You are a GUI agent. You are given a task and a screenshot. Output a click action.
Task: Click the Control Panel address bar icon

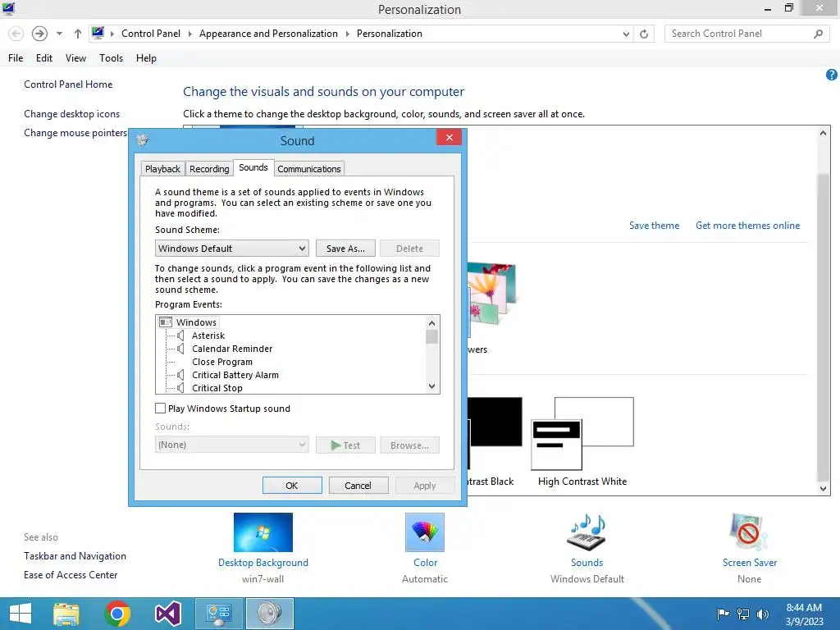coord(98,33)
